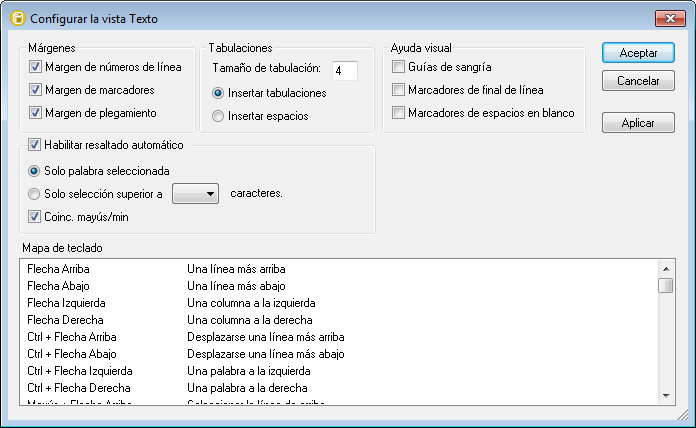Click the Aplicar button
696x428 pixels.
click(x=638, y=123)
